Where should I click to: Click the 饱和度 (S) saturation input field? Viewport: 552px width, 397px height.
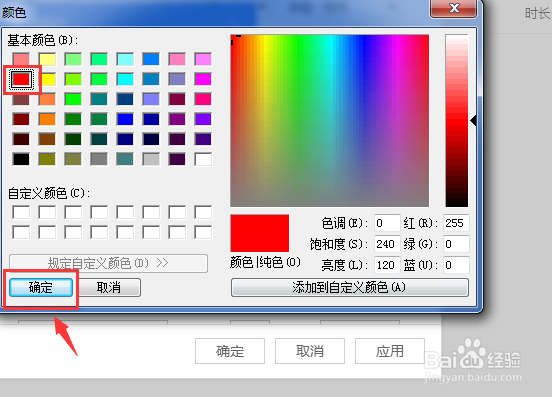[x=387, y=244]
